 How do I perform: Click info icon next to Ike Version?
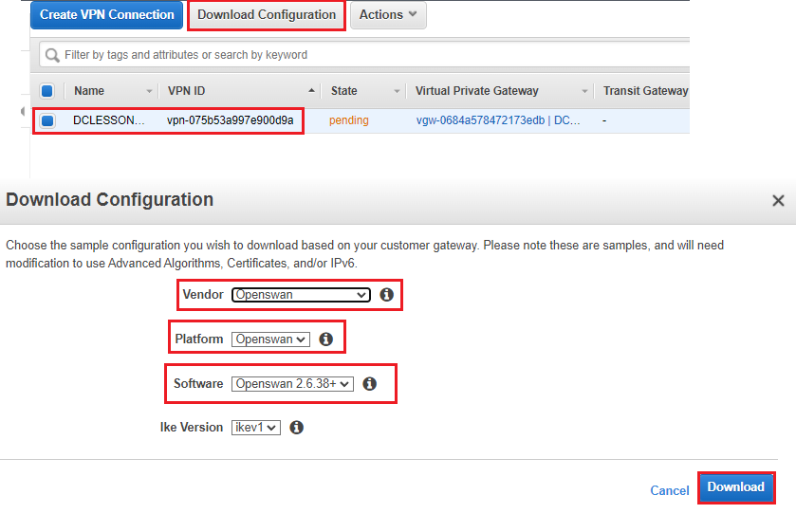[296, 428]
